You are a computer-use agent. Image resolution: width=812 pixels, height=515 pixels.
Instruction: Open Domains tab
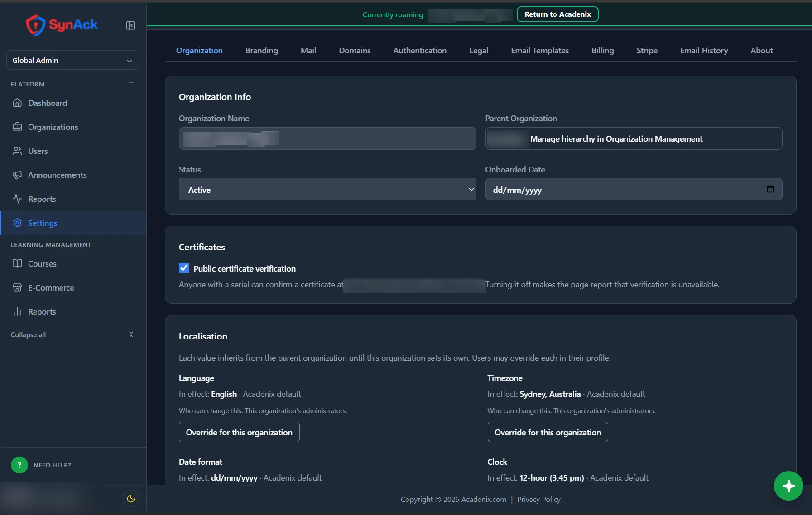click(x=355, y=51)
